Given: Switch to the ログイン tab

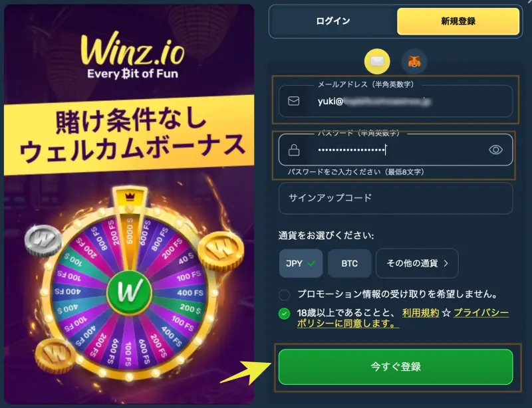Looking at the screenshot, I should coord(333,21).
